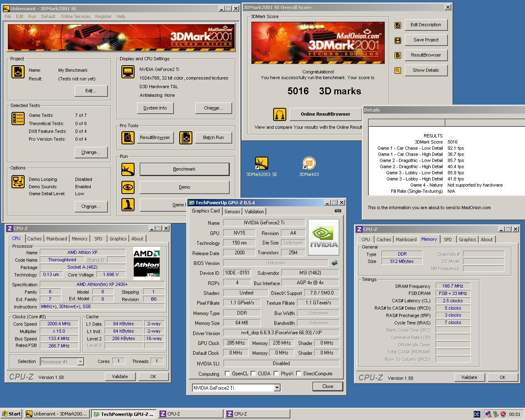Click the Core Speed 2000.4 MHz field
525x420 pixels.
(59, 324)
